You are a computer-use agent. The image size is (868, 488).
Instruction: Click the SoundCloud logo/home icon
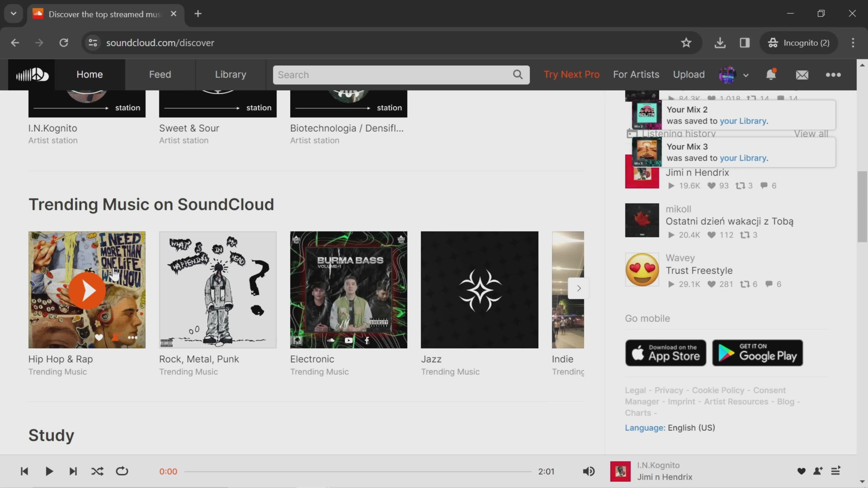tap(32, 74)
